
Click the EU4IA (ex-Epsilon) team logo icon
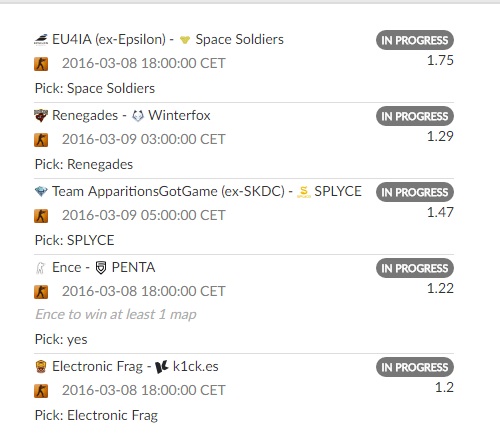[41, 40]
